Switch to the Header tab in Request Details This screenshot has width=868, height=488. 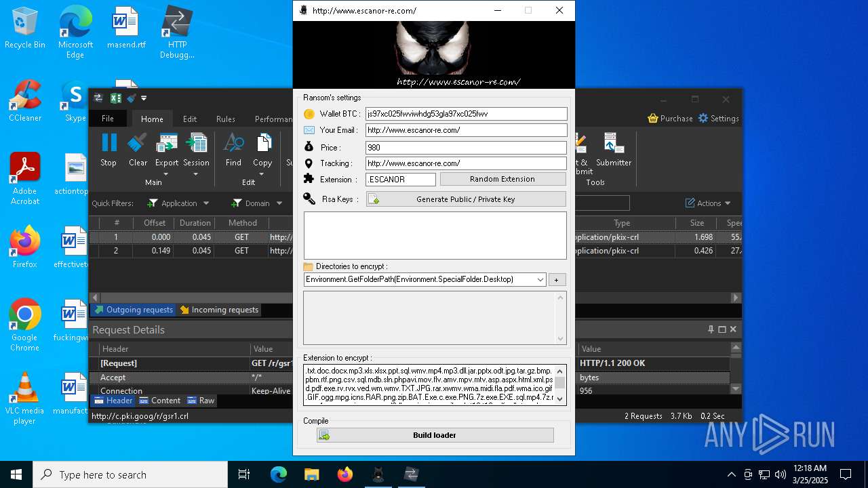(x=113, y=401)
